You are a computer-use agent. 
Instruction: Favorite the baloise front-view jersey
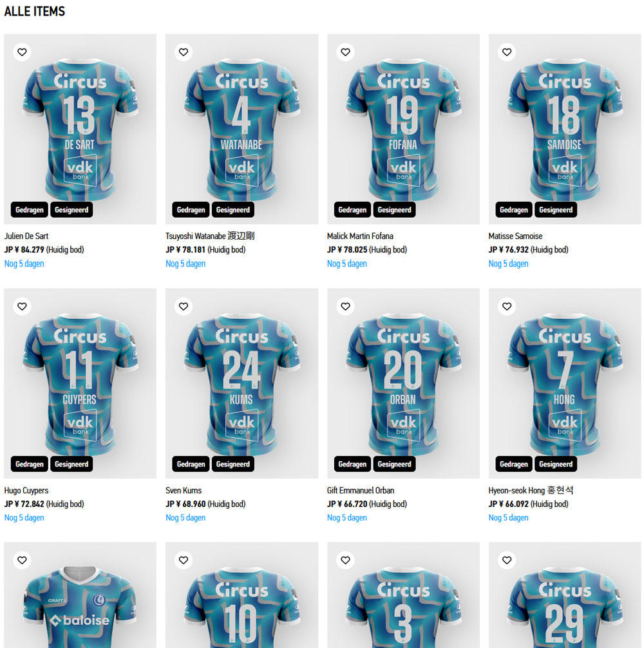click(22, 560)
